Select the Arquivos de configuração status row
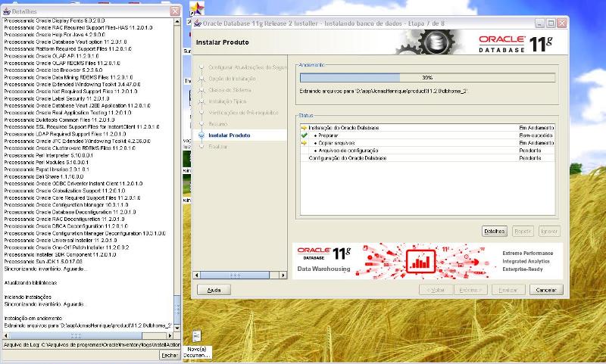This screenshot has width=606, height=364. click(x=427, y=151)
